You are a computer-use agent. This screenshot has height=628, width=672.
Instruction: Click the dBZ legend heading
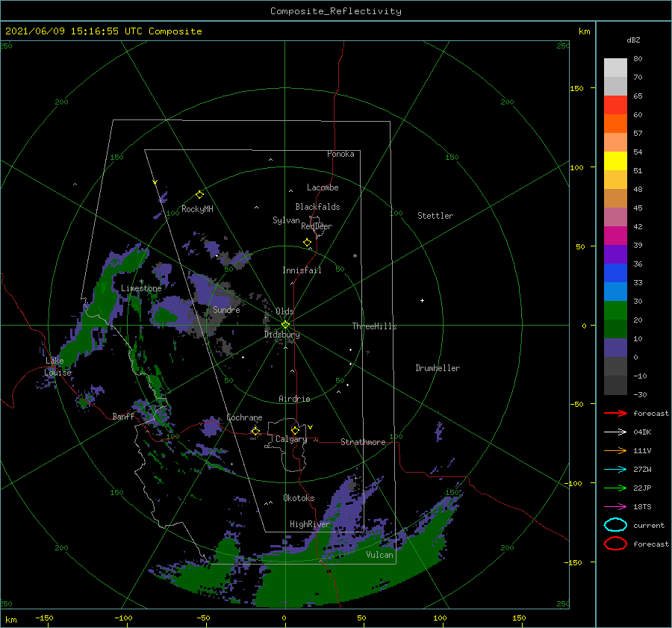pyautogui.click(x=633, y=40)
